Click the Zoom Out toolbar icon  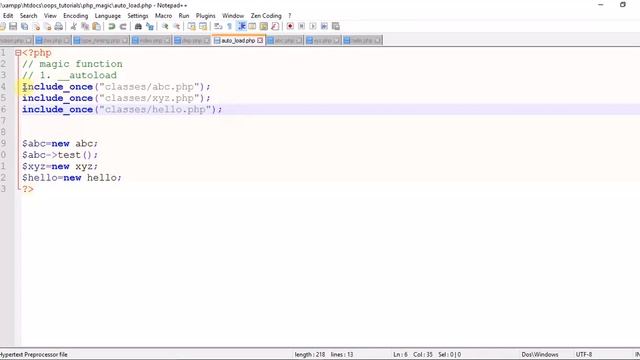176,27
